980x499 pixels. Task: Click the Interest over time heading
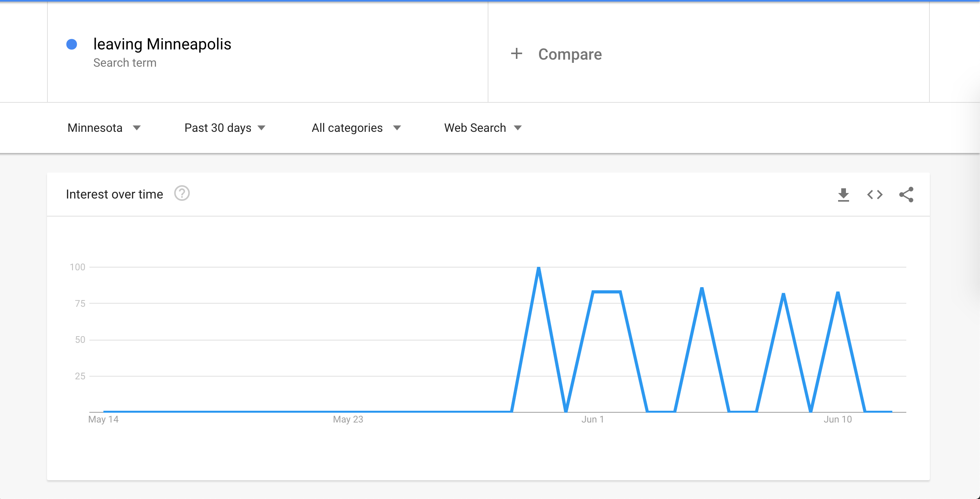click(x=114, y=194)
